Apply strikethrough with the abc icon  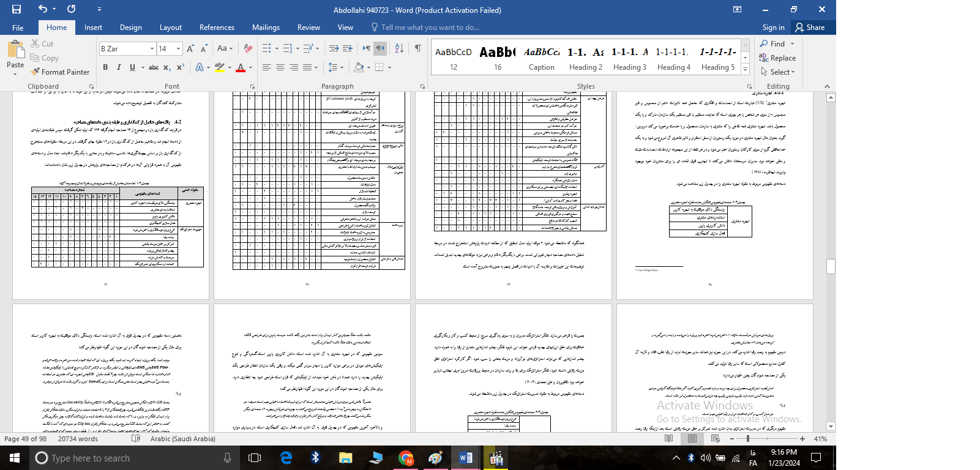click(x=154, y=67)
